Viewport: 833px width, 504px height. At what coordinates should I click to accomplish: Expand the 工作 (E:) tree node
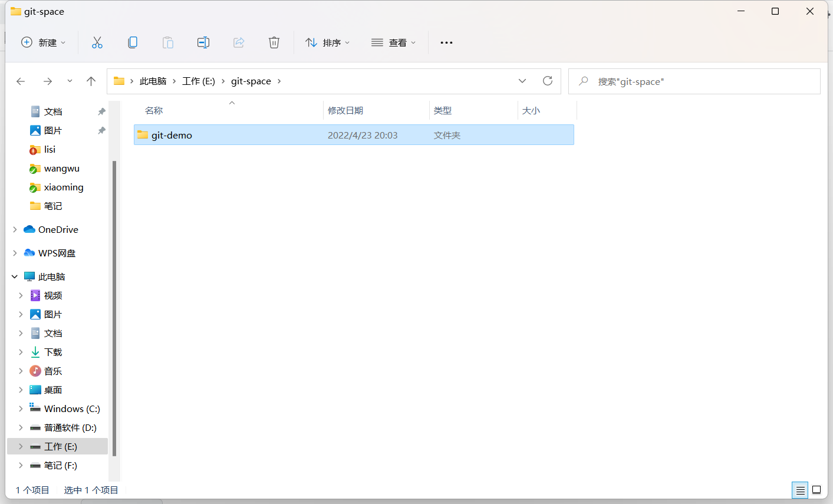pyautogui.click(x=21, y=446)
